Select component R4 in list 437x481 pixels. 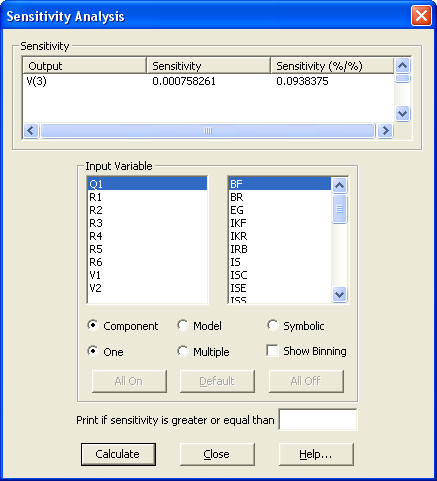coord(147,236)
